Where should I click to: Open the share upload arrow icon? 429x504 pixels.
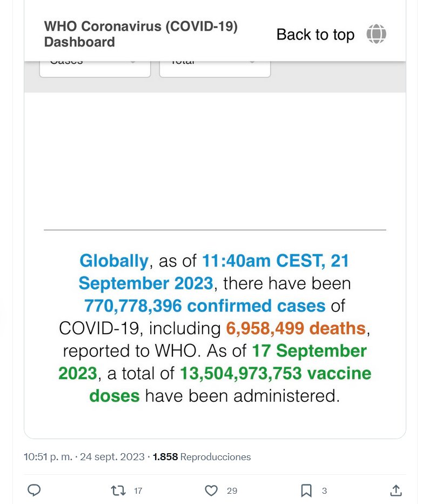396,490
